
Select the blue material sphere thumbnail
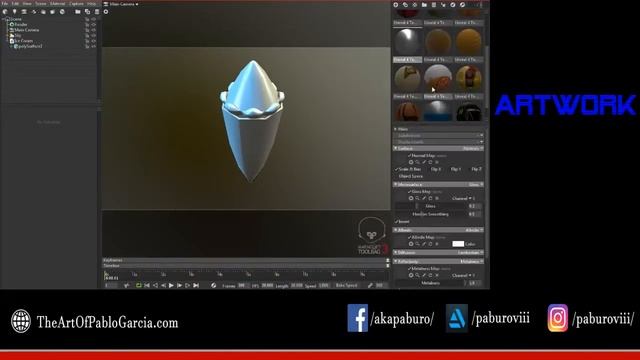coord(438,111)
